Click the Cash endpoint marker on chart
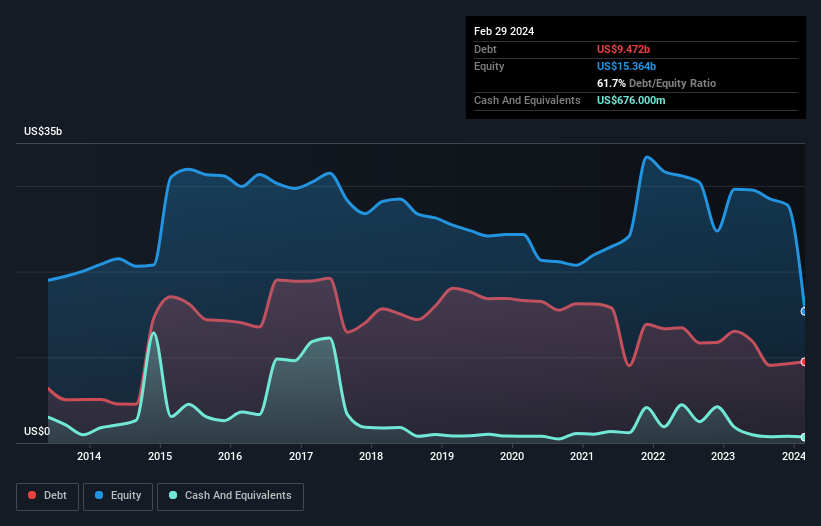This screenshot has width=821, height=526. coord(804,437)
